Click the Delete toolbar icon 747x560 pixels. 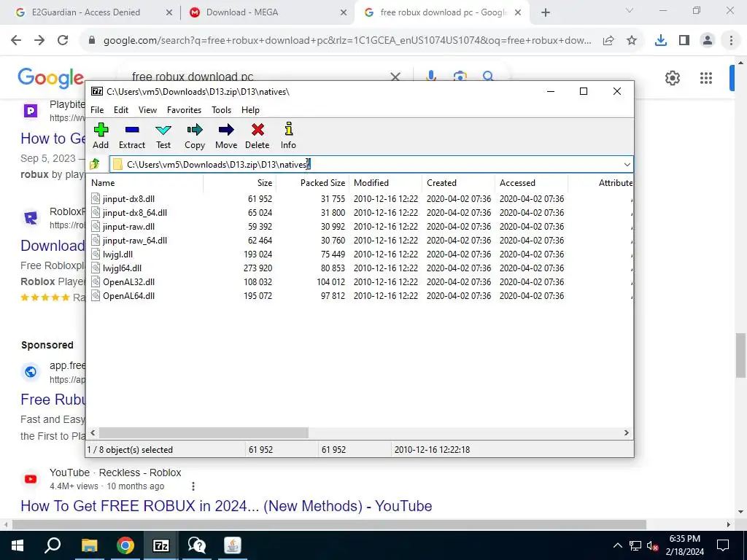click(258, 136)
